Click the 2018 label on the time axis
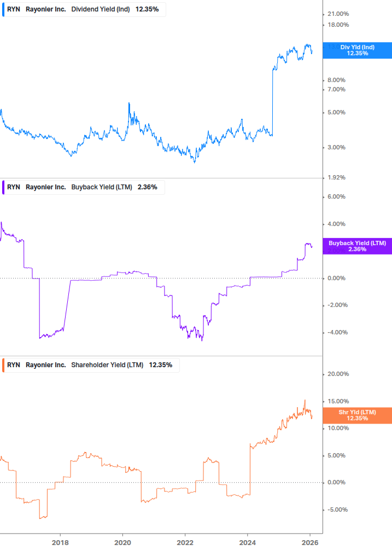The width and height of the screenshot is (392, 550). [60, 543]
